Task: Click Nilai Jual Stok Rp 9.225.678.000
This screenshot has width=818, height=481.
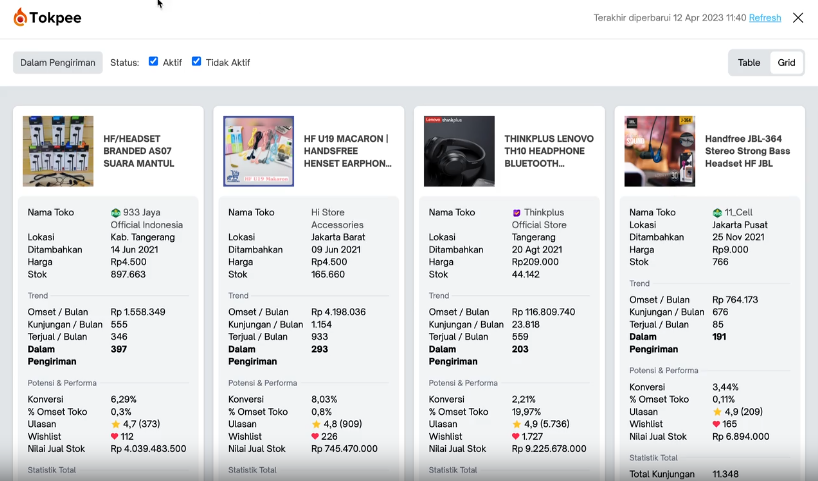Action: (x=549, y=449)
